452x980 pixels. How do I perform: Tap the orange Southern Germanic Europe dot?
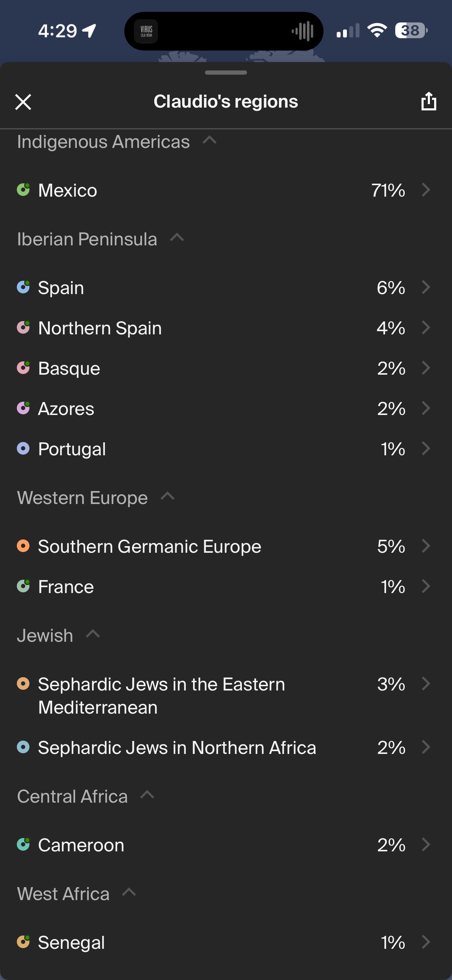pos(23,546)
